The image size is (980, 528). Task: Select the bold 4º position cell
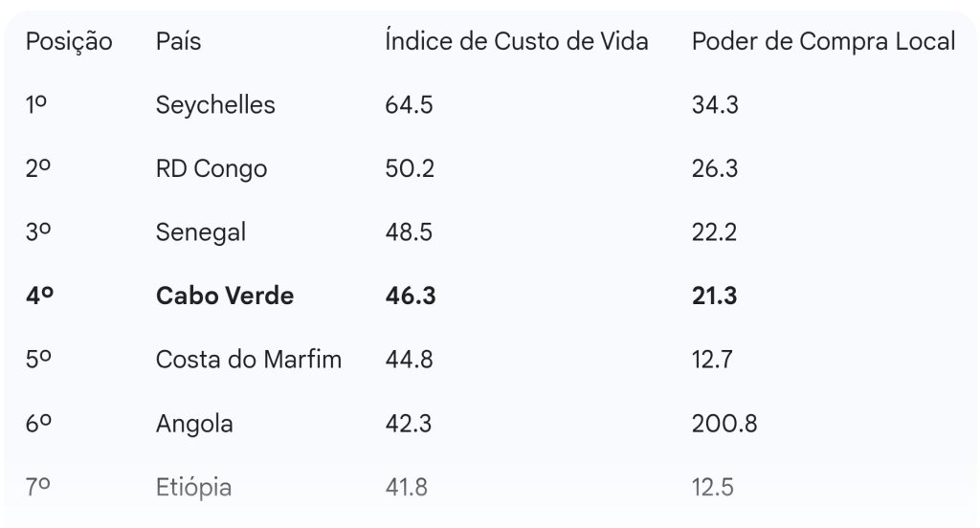[39, 297]
